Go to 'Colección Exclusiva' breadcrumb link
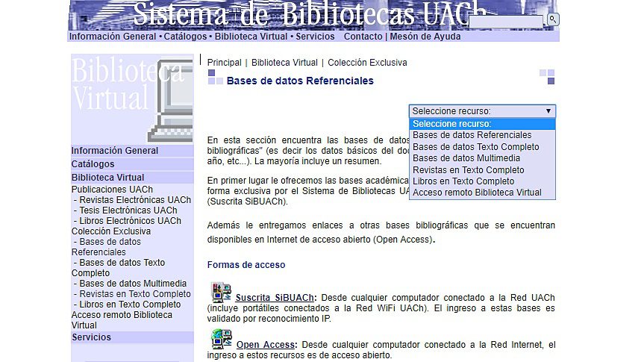The height and width of the screenshot is (362, 644). tap(367, 63)
